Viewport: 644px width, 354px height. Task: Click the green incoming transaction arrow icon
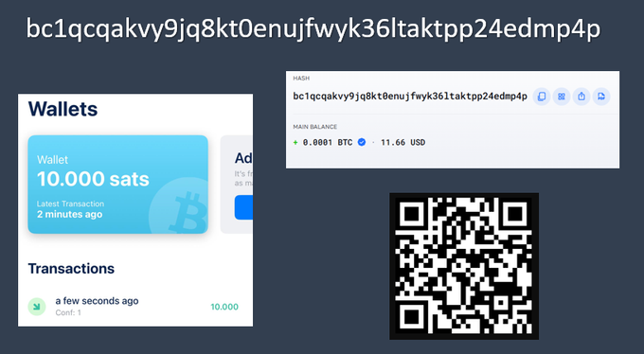37,307
